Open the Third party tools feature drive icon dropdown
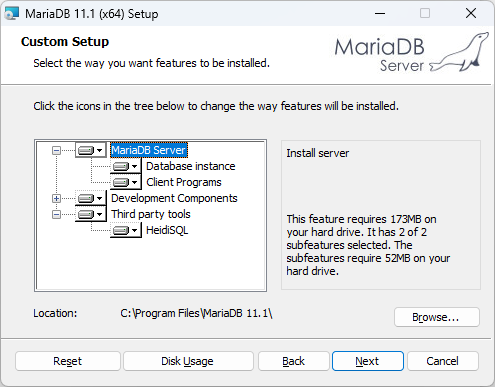Image resolution: width=495 pixels, height=387 pixels. tap(90, 214)
